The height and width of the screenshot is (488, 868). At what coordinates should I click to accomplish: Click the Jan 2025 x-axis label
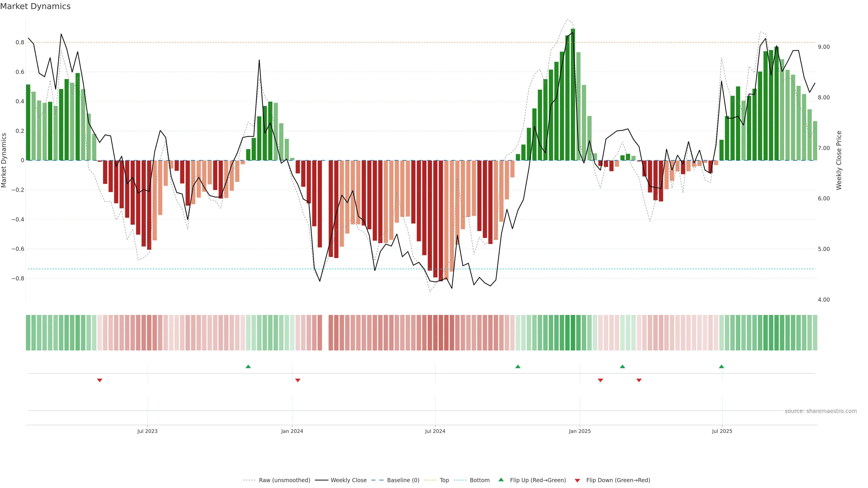click(580, 431)
